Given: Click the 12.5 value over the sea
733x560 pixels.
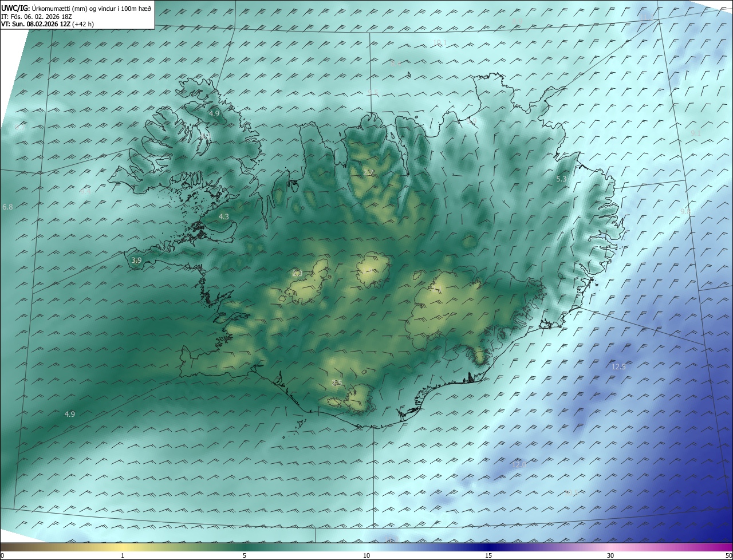Looking at the screenshot, I should pyautogui.click(x=618, y=366).
